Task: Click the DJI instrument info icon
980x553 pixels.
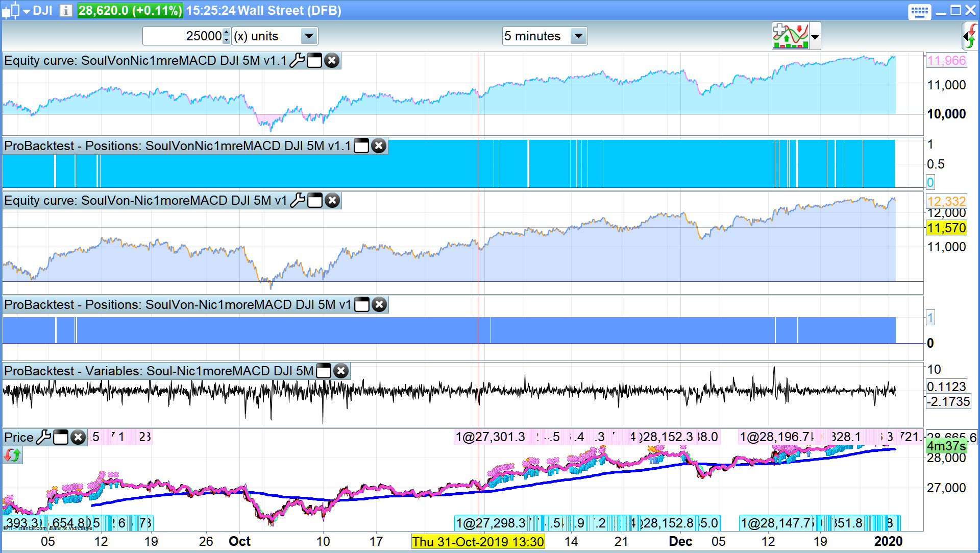Action: (66, 10)
